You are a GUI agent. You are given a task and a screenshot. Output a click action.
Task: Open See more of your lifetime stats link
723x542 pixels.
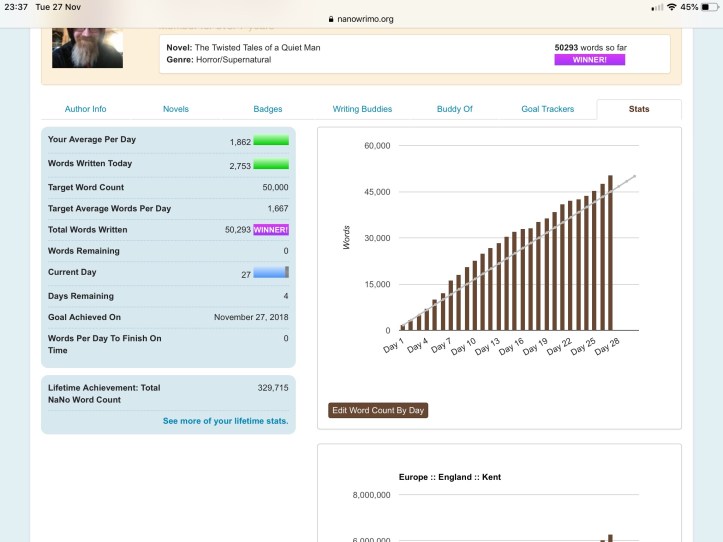pos(225,421)
